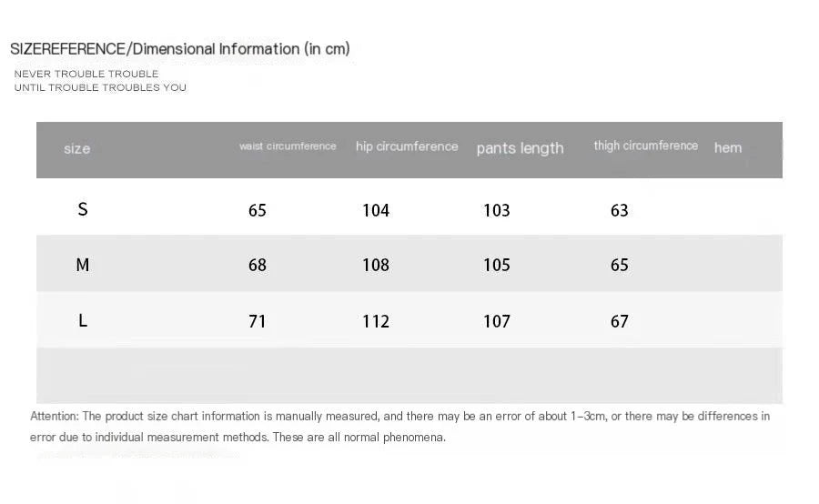Select the 'hem' column header
The image size is (819, 504).
pyautogui.click(x=728, y=147)
